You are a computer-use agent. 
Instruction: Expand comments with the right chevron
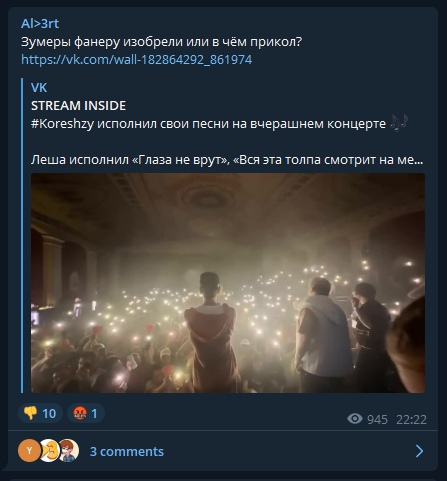tap(419, 451)
